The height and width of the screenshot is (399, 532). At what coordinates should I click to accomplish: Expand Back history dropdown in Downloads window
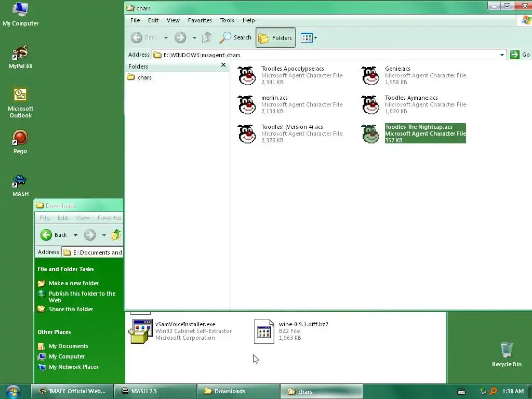(x=76, y=235)
